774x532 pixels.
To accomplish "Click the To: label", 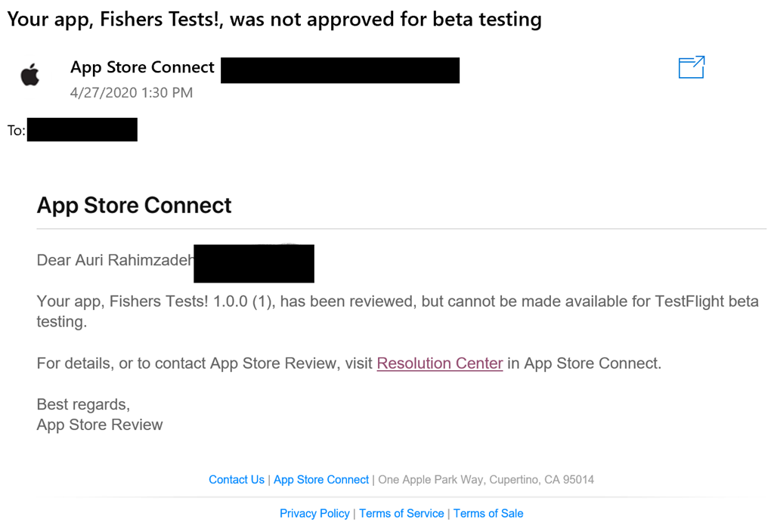I will (x=17, y=131).
